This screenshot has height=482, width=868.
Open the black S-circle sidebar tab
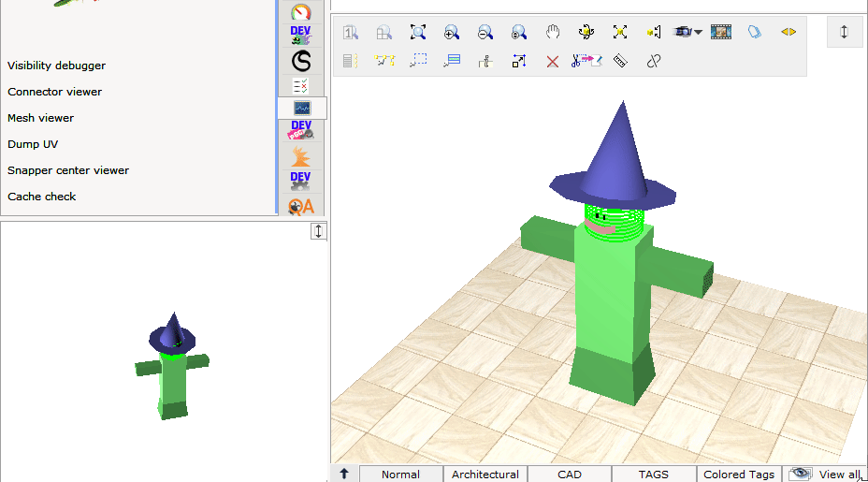click(x=301, y=61)
